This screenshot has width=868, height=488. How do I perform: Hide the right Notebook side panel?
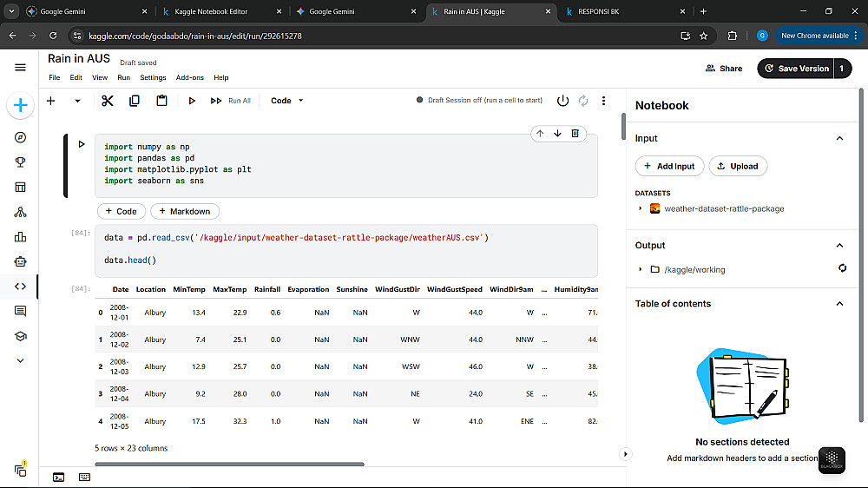[625, 454]
